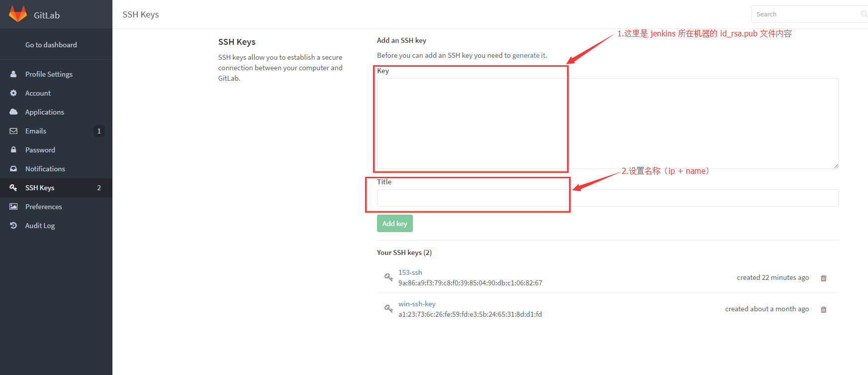Screen dimensions: 868x375
Task: Click the key icon beside win-ssh-key
Action: click(388, 309)
